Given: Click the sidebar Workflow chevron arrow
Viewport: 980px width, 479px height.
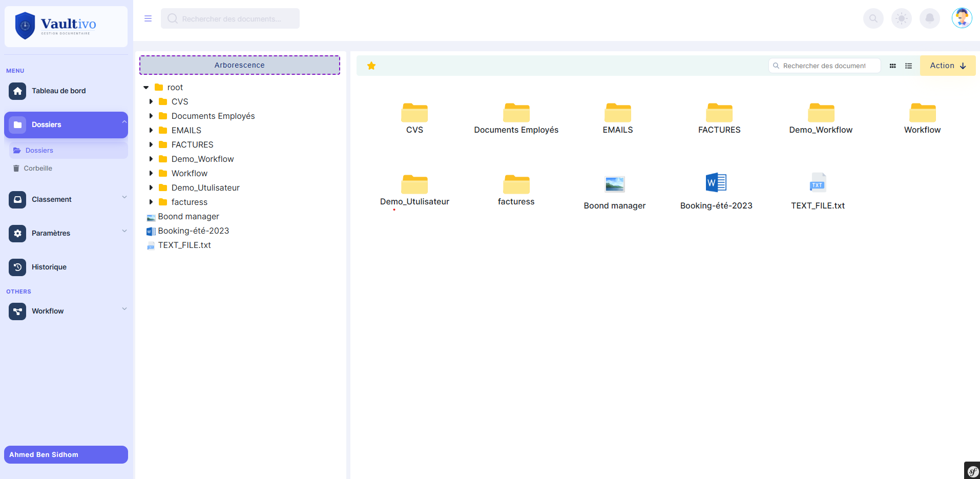Looking at the screenshot, I should pos(124,309).
